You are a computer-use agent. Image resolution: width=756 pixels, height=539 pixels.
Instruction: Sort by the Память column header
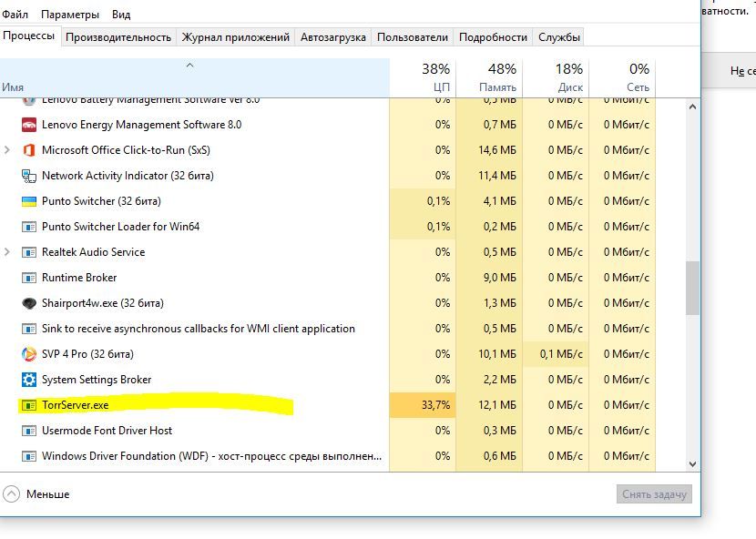coord(489,78)
